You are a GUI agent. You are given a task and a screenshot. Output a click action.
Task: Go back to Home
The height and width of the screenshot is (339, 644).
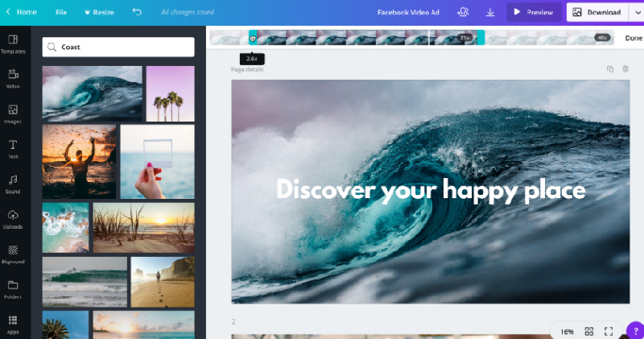(x=22, y=12)
